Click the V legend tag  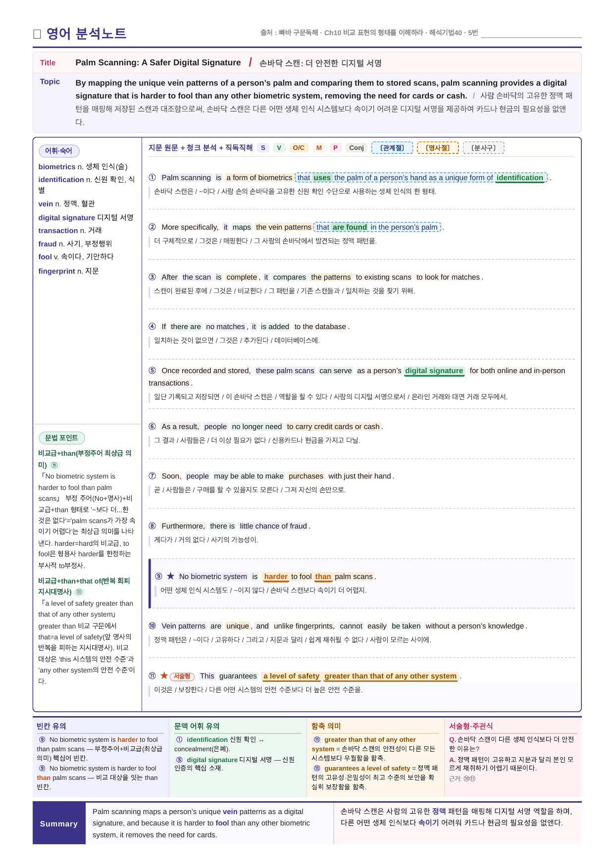click(x=279, y=147)
